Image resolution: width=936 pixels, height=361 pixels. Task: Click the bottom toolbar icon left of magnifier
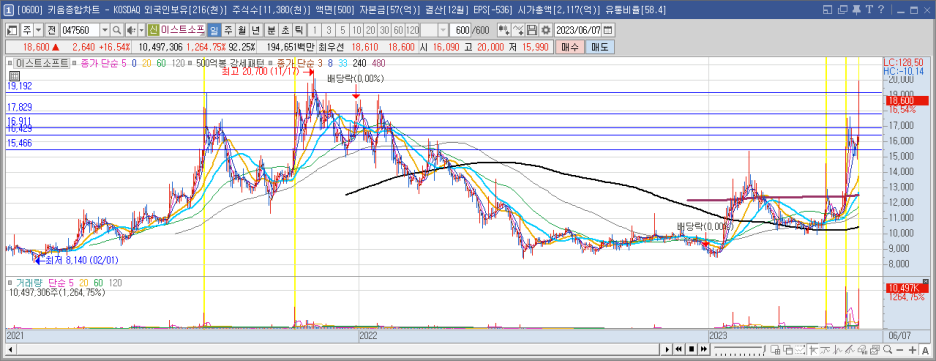pos(875,349)
